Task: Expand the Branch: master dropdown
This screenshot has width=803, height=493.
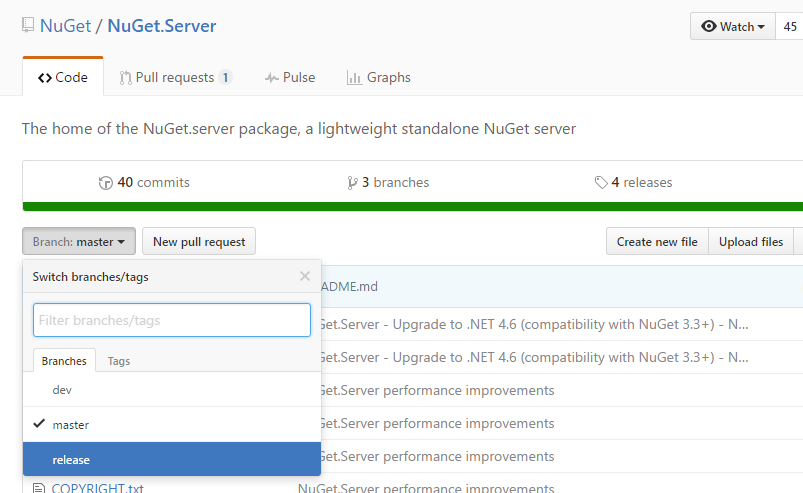Action: (78, 242)
